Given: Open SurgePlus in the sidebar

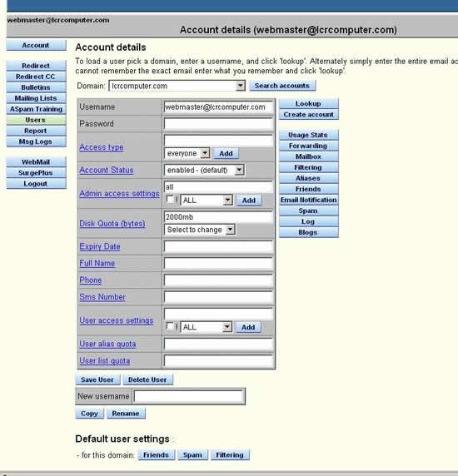Looking at the screenshot, I should [36, 173].
